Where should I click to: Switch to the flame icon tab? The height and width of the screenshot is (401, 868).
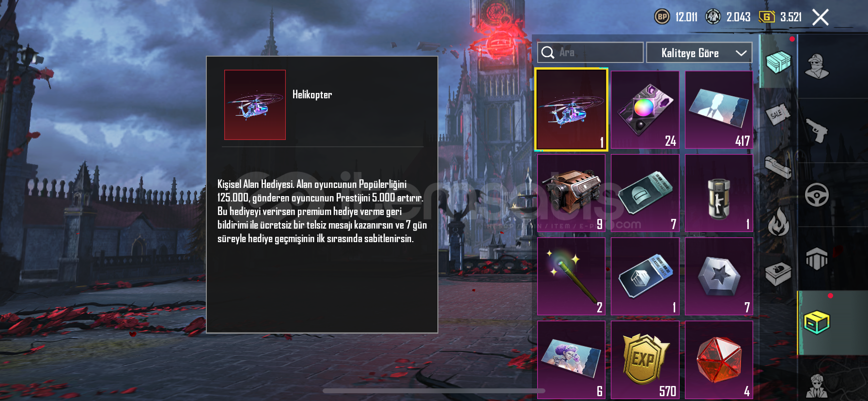tap(778, 221)
